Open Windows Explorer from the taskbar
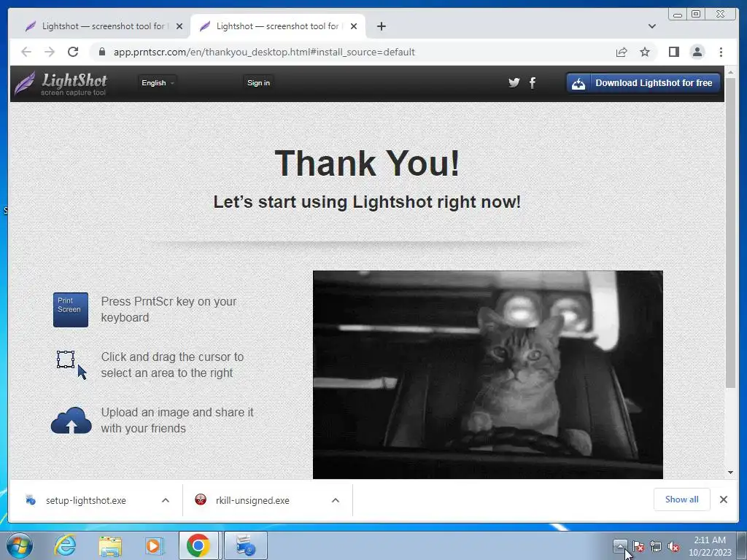The image size is (747, 560). pos(110,545)
